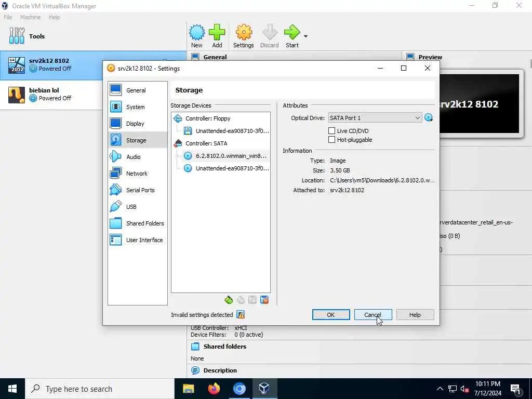532x399 pixels.
Task: Click the Description section header
Action: point(220,370)
